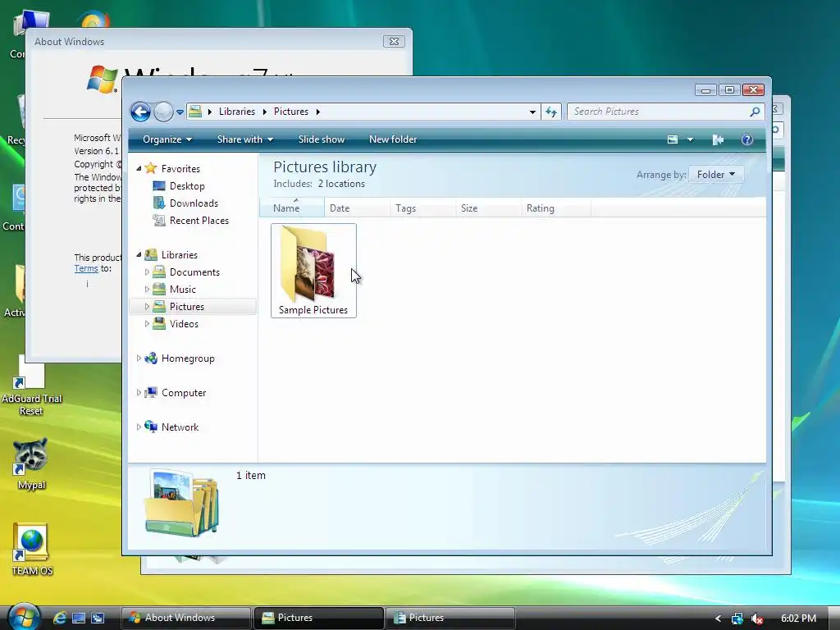Open the Terms link in About Windows

coord(85,268)
